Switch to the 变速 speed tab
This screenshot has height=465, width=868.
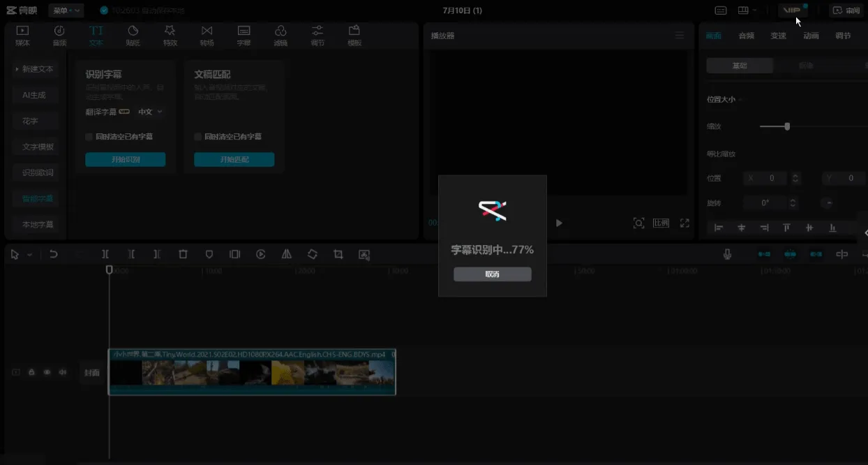coord(778,36)
